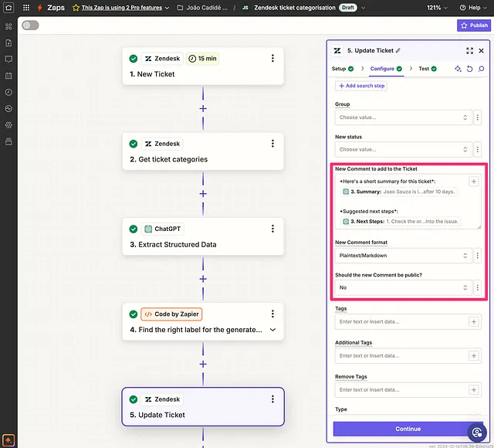
Task: Open more options for Update Ticket step
Action: point(272,399)
